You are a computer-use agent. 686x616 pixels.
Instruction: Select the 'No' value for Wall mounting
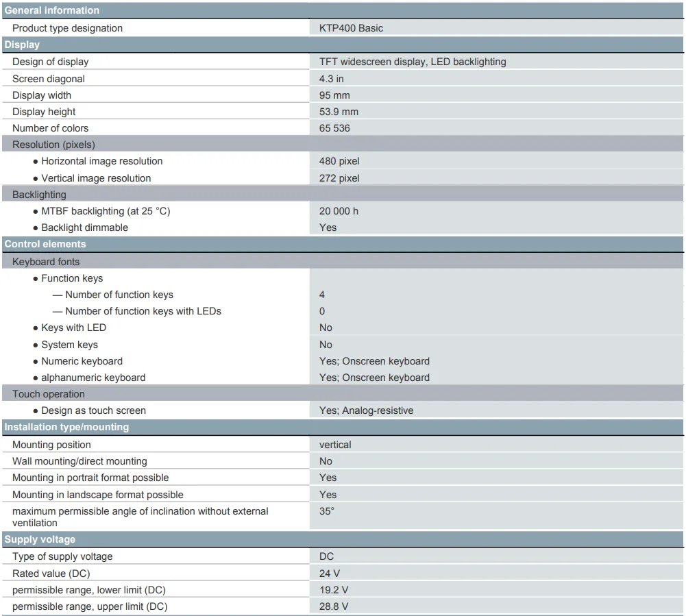click(x=326, y=461)
